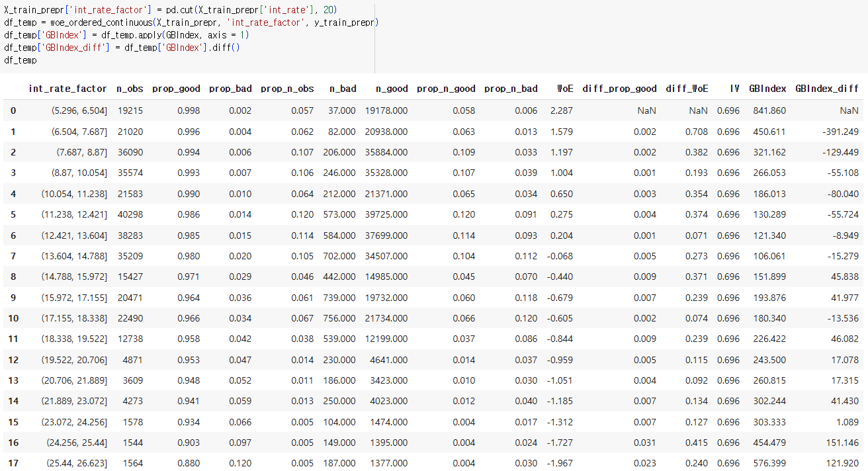Viewport: 868px width, 471px height.
Task: Click the GBIndex value 106.061
Action: (769, 256)
